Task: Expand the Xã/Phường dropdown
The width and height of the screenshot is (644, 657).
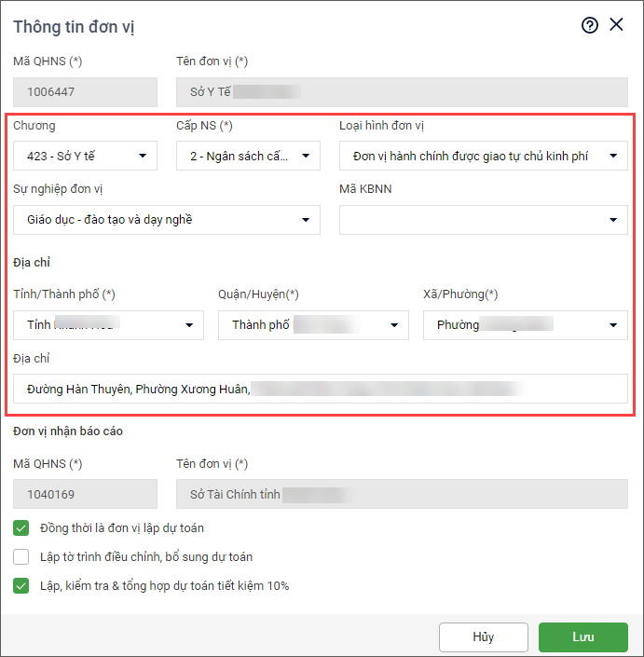Action: [525, 325]
